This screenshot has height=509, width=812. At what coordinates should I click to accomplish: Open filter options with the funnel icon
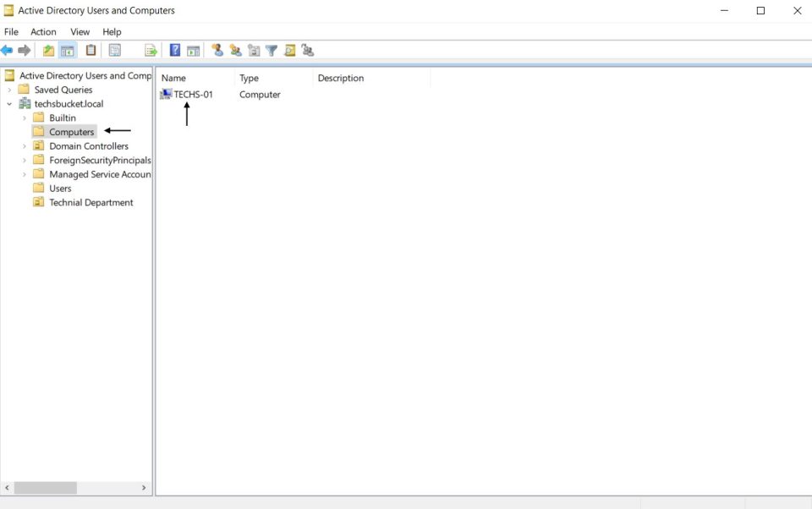coord(272,50)
